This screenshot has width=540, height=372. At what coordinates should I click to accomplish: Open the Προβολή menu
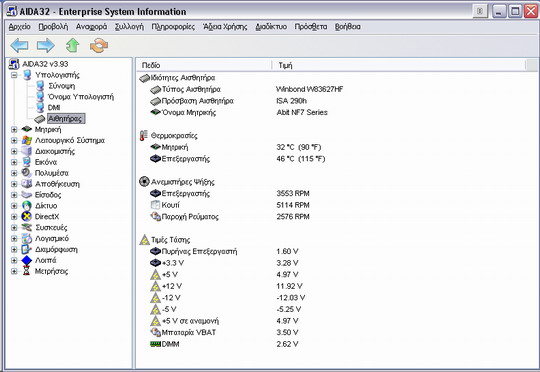click(53, 27)
